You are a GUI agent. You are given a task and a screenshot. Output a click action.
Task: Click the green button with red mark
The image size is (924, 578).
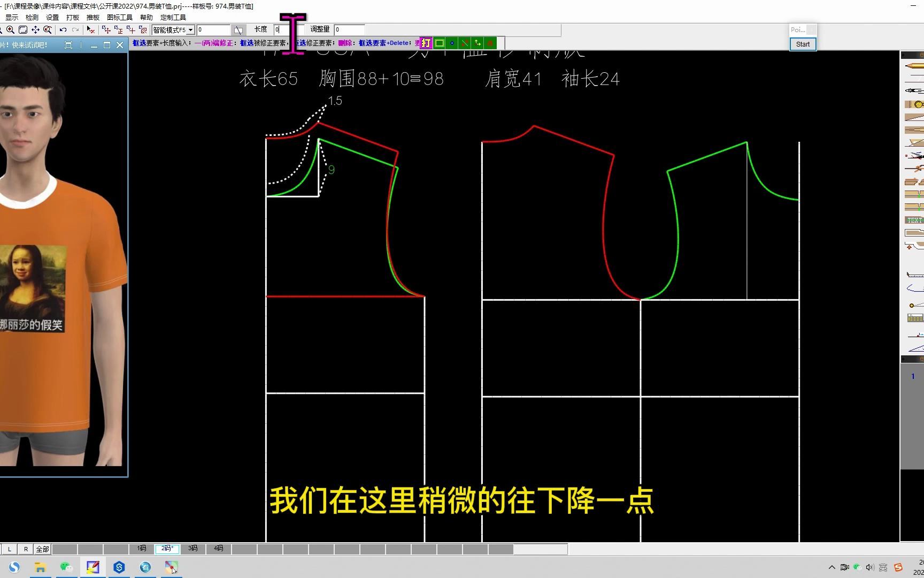click(490, 43)
